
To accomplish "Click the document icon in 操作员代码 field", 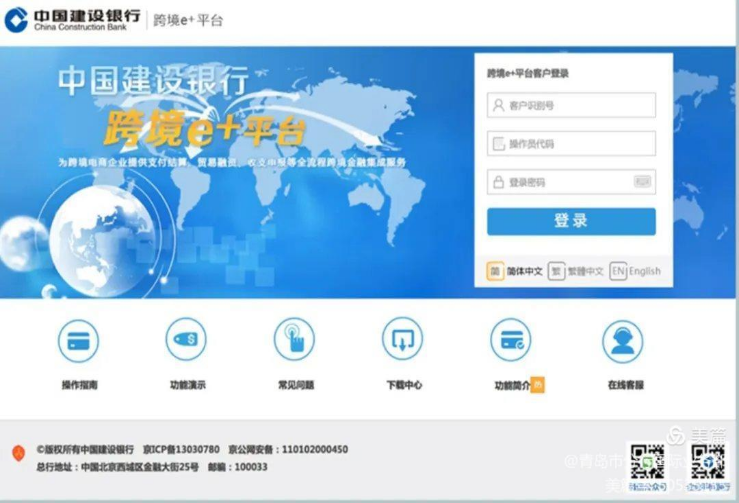I will [498, 143].
